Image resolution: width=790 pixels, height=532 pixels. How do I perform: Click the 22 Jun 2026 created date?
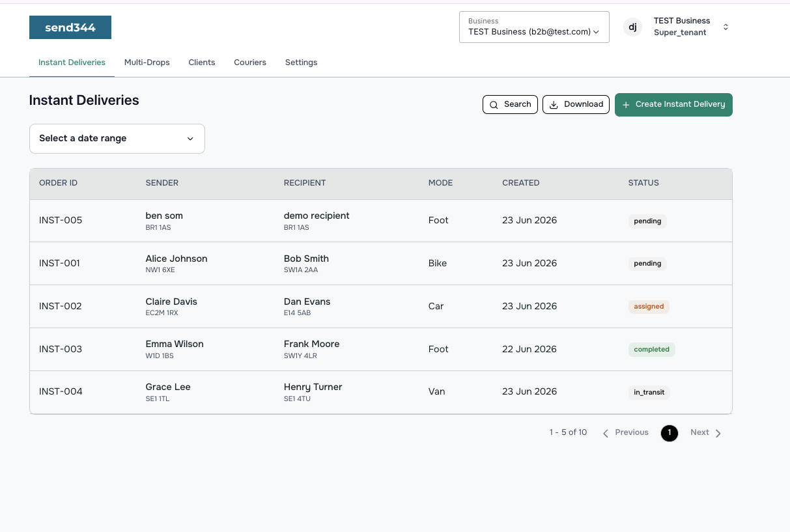(x=529, y=349)
